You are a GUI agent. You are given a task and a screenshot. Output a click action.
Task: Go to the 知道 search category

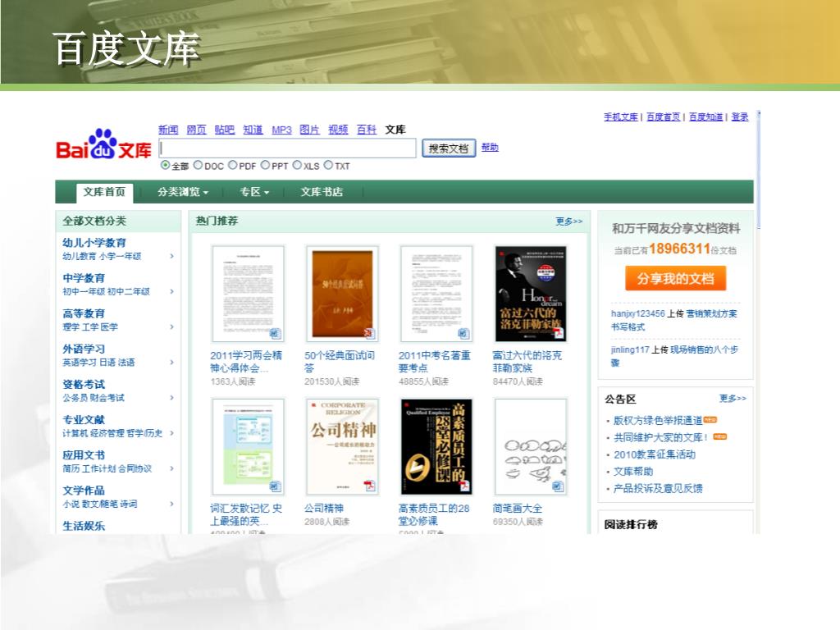click(253, 130)
